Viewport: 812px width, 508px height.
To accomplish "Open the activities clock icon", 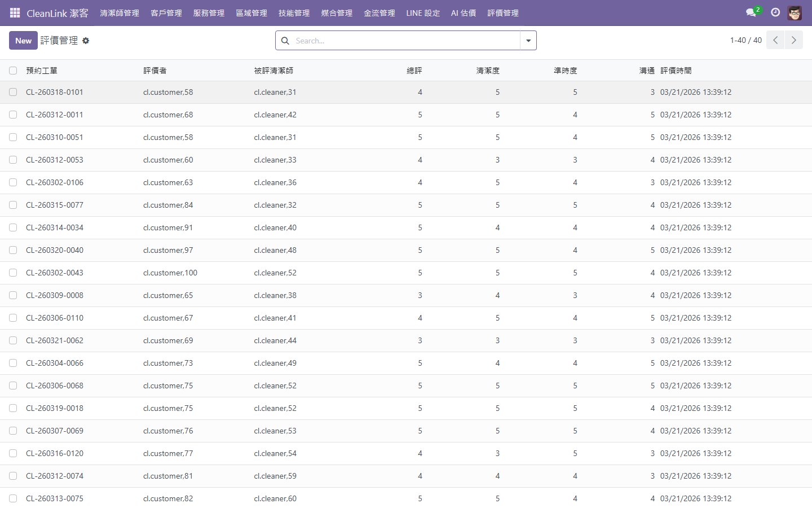I will [775, 12].
